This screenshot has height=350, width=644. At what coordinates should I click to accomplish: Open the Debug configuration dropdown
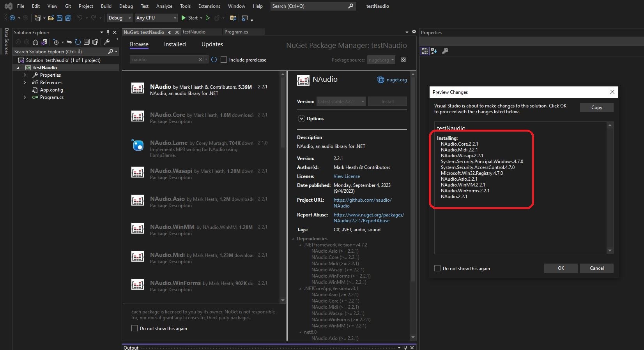tap(119, 18)
